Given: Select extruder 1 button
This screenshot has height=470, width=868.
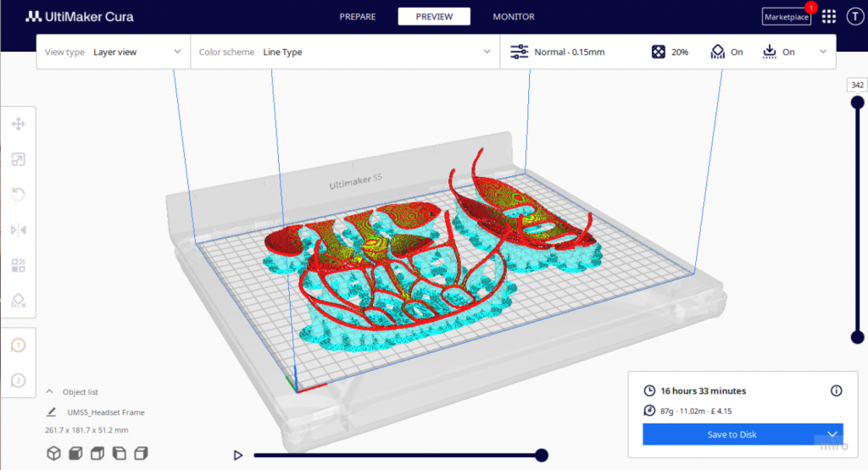Looking at the screenshot, I should [19, 346].
